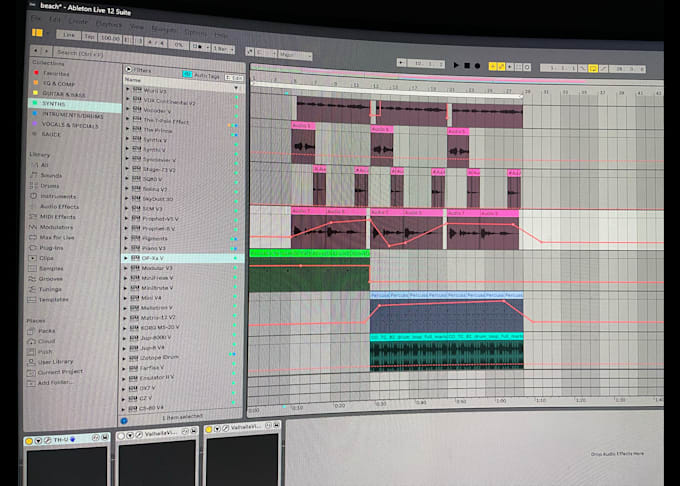Click the 4 / 4 time signature field
Image resolution: width=680 pixels, height=486 pixels.
click(x=156, y=42)
